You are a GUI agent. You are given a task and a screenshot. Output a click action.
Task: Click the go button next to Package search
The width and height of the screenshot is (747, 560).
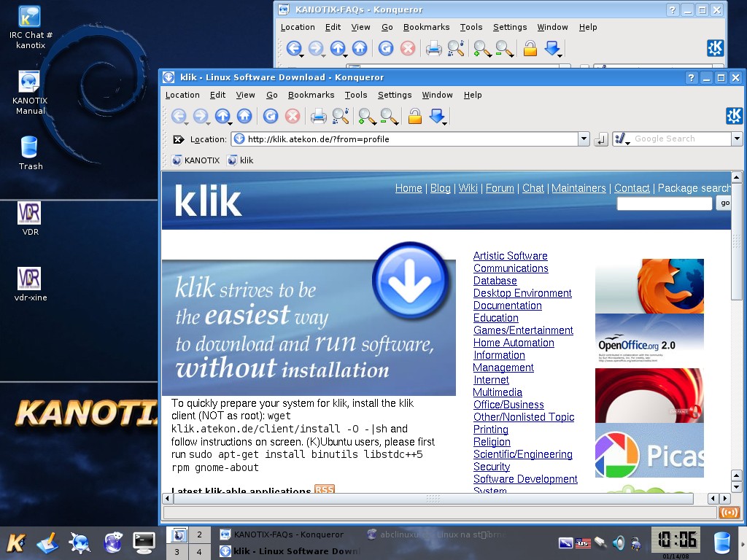[x=724, y=203]
